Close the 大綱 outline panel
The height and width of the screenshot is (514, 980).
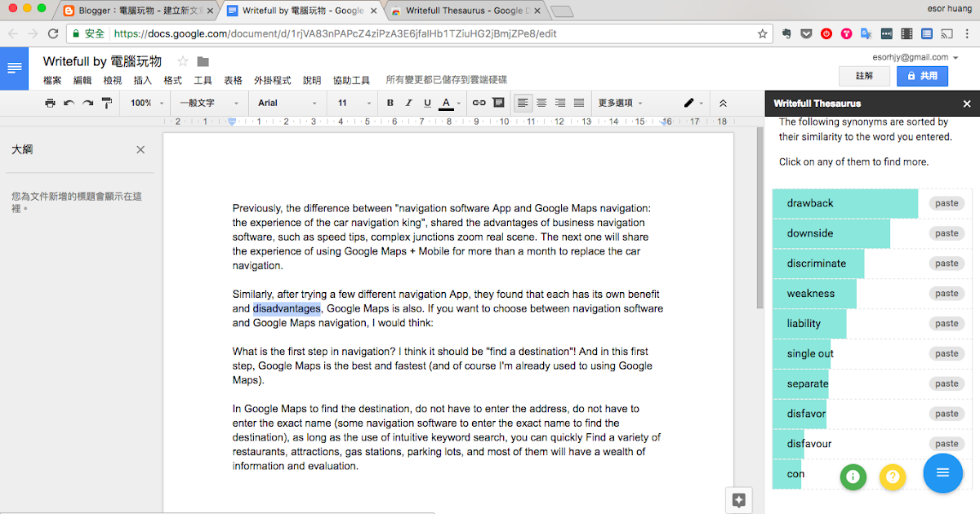click(x=140, y=150)
